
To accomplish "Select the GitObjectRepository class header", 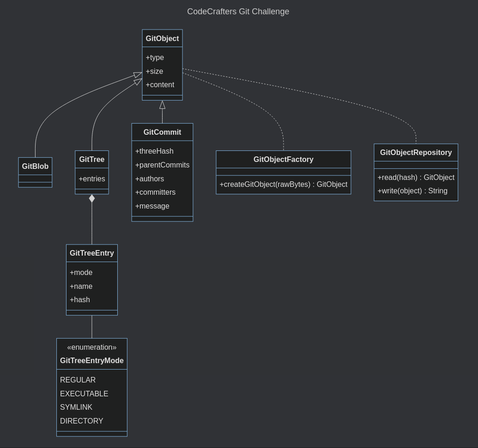I will [x=415, y=152].
